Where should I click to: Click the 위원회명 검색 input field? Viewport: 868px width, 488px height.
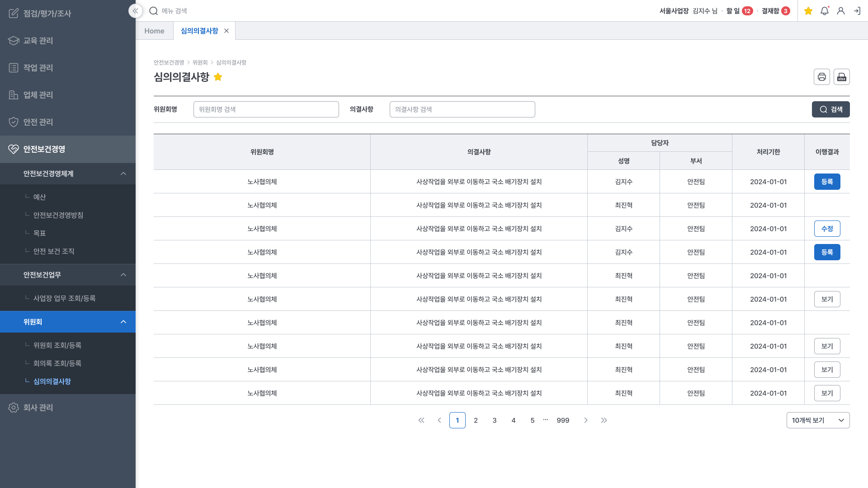coord(266,109)
